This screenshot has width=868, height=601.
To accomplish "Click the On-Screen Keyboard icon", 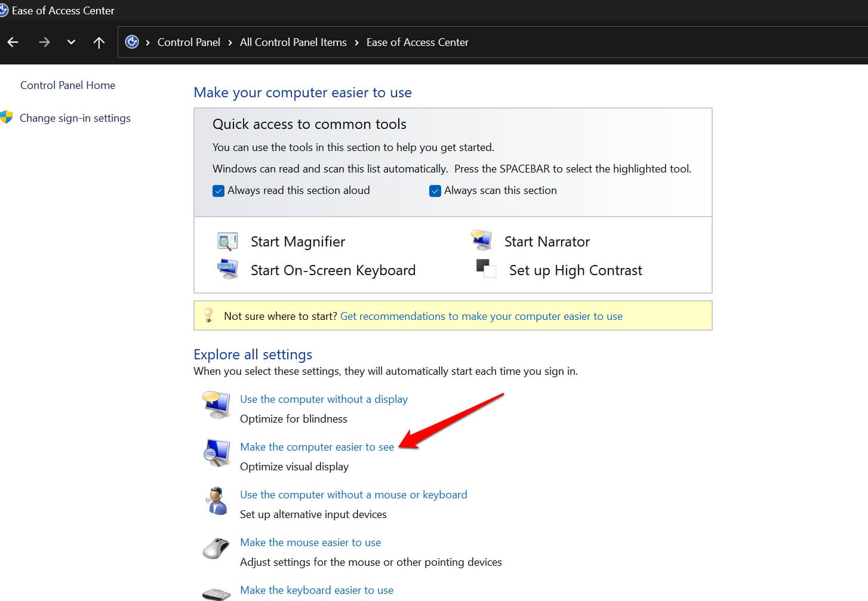I will point(227,270).
